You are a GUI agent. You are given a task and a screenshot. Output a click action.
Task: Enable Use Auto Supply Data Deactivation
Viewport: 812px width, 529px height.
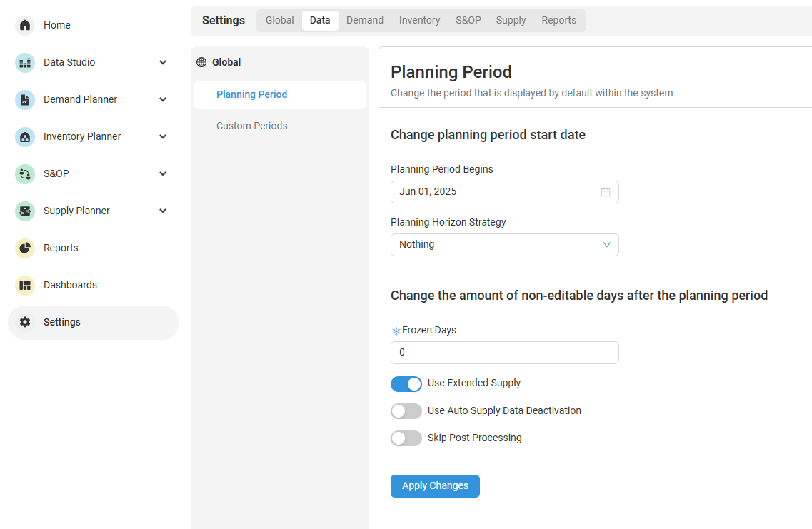[x=406, y=411]
